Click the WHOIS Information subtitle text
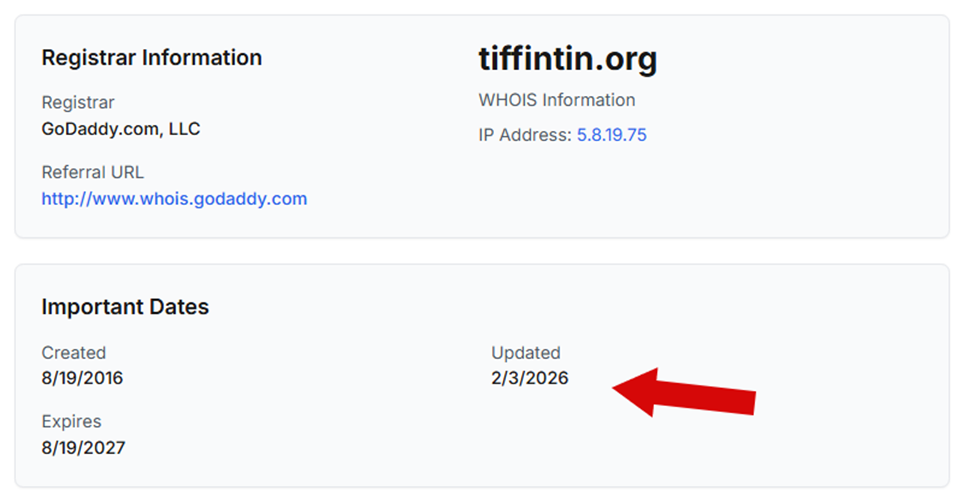The width and height of the screenshot is (974, 502). point(557,100)
